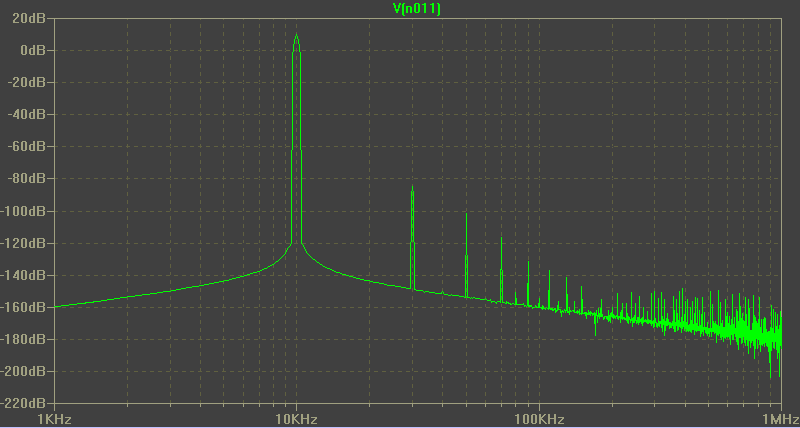Click the 1KHz frequency axis label
The width and height of the screenshot is (800, 428).
(54, 419)
